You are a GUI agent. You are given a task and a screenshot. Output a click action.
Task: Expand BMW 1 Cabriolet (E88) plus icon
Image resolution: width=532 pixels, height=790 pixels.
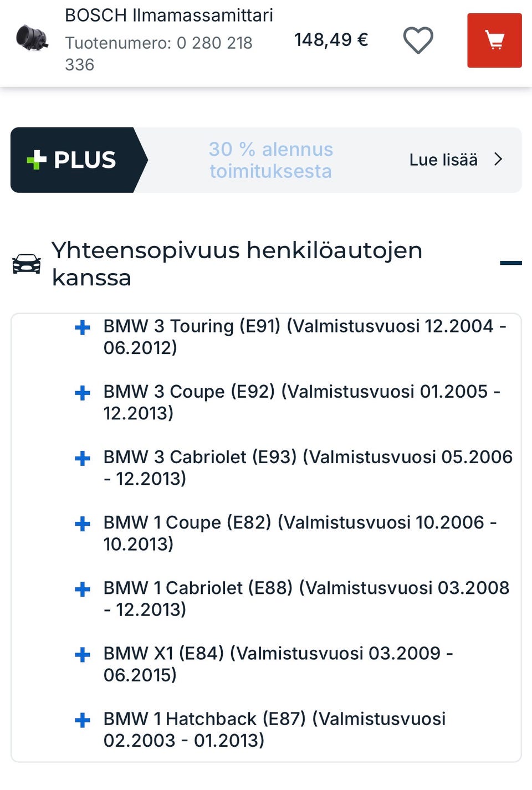83,589
